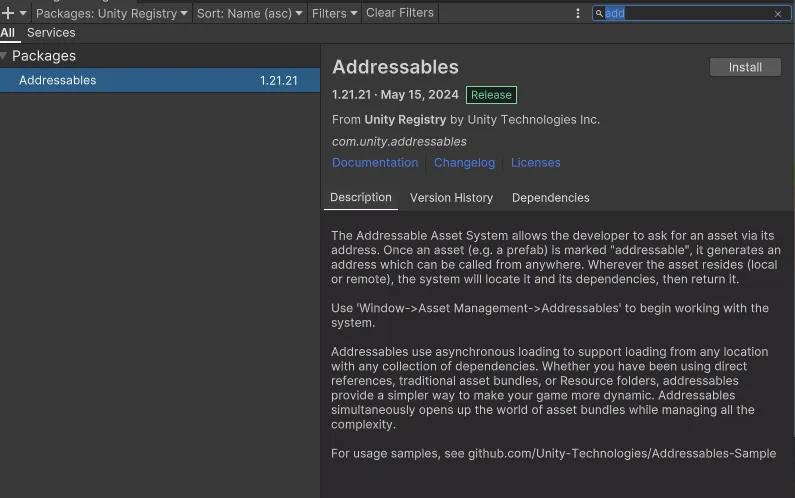Click the search magnifier icon
The height and width of the screenshot is (498, 795).
599,14
